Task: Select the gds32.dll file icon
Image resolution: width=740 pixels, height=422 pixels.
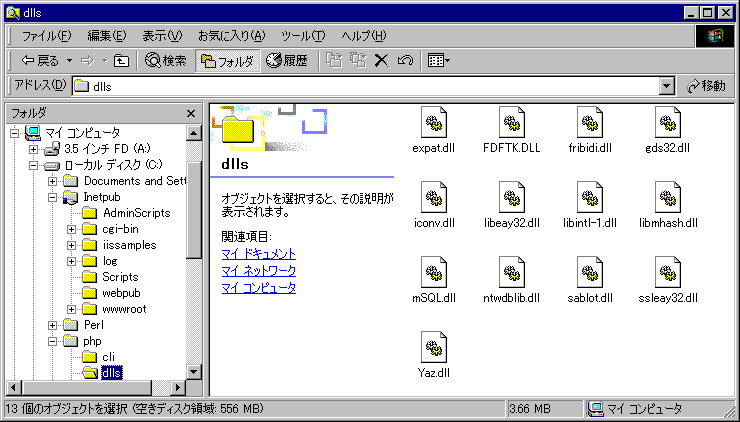Action: (x=668, y=122)
